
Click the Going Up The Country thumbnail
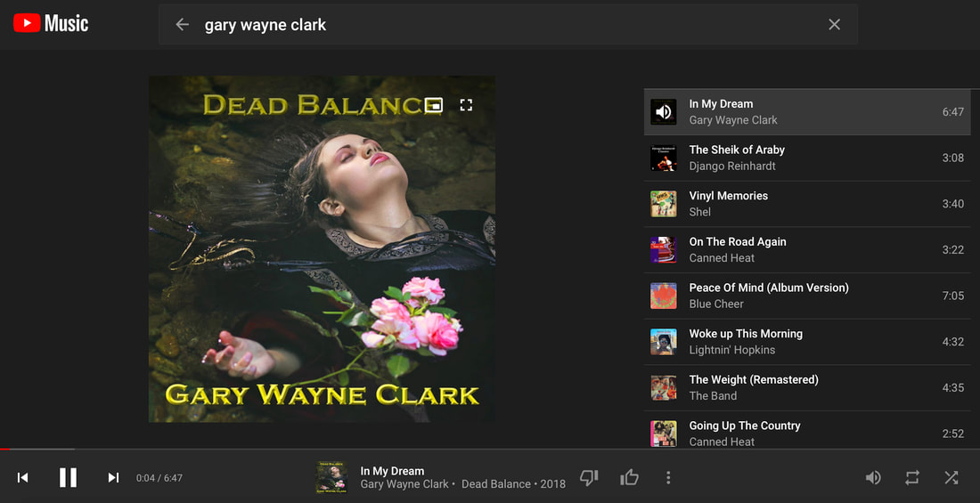point(663,434)
